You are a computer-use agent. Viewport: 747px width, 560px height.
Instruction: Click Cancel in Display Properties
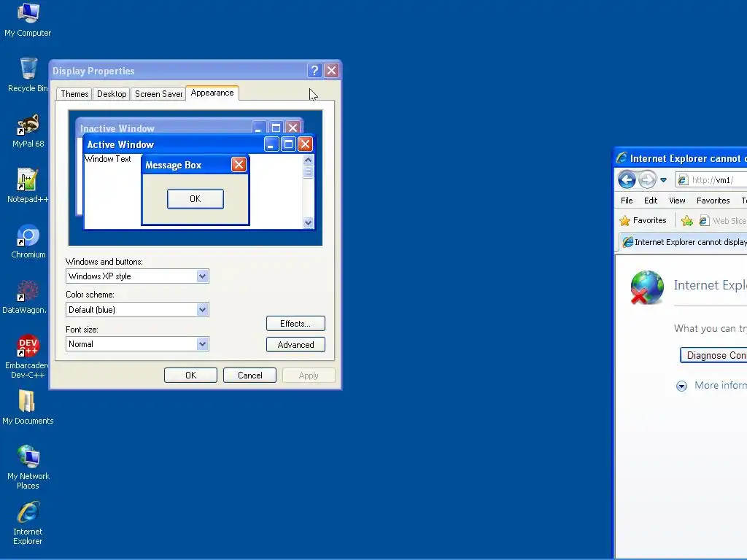click(x=249, y=376)
